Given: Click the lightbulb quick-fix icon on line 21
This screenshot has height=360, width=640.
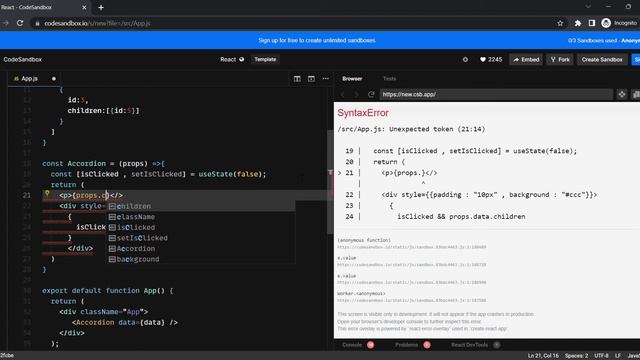Looking at the screenshot, I should [47, 194].
